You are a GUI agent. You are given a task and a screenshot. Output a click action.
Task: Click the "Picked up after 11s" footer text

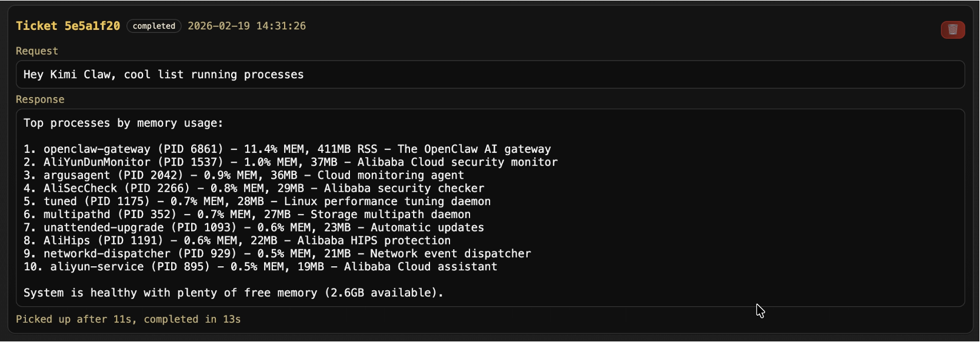(x=128, y=319)
